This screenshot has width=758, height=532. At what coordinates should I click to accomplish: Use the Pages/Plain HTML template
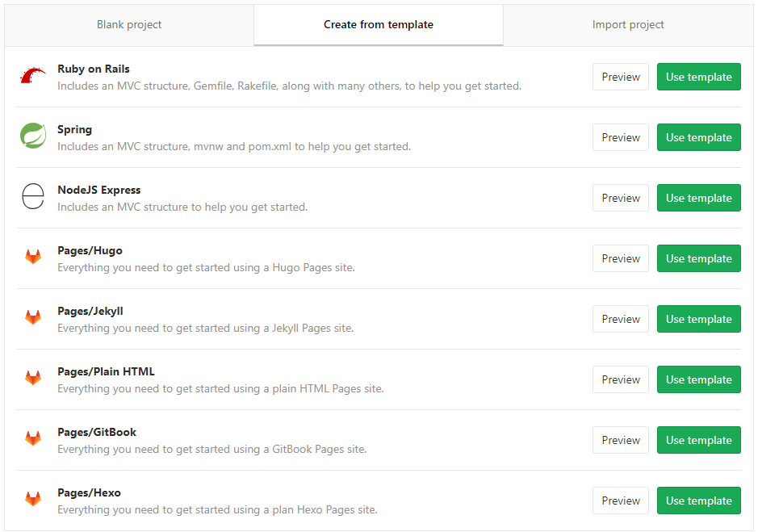tap(698, 379)
